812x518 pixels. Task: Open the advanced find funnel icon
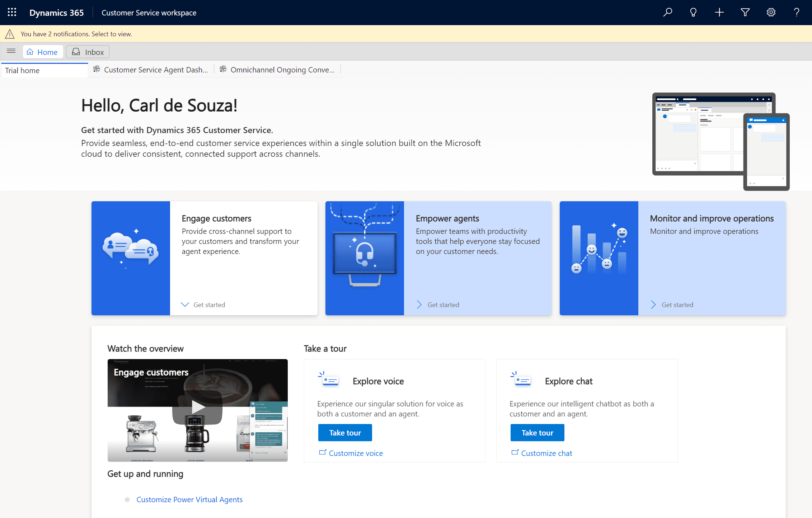click(745, 13)
